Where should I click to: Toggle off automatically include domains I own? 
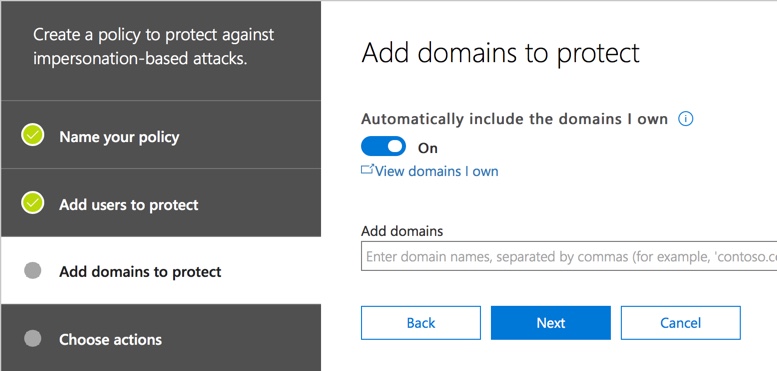pos(383,147)
